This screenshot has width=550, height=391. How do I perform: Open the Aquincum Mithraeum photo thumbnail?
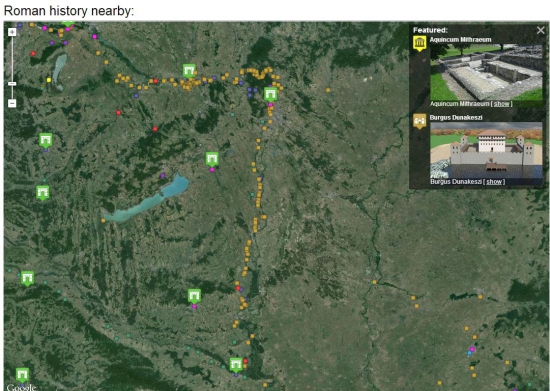[486, 72]
